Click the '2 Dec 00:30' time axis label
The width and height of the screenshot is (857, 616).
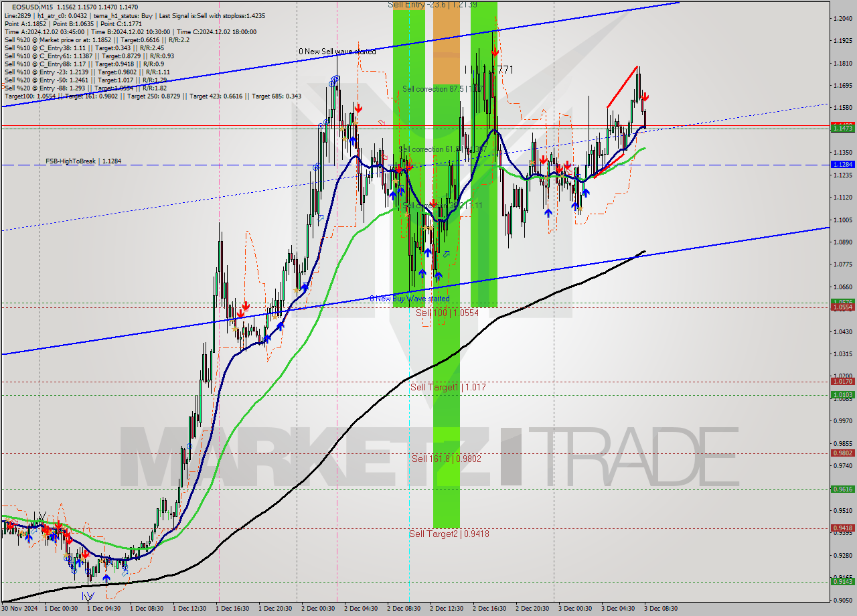coord(317,609)
